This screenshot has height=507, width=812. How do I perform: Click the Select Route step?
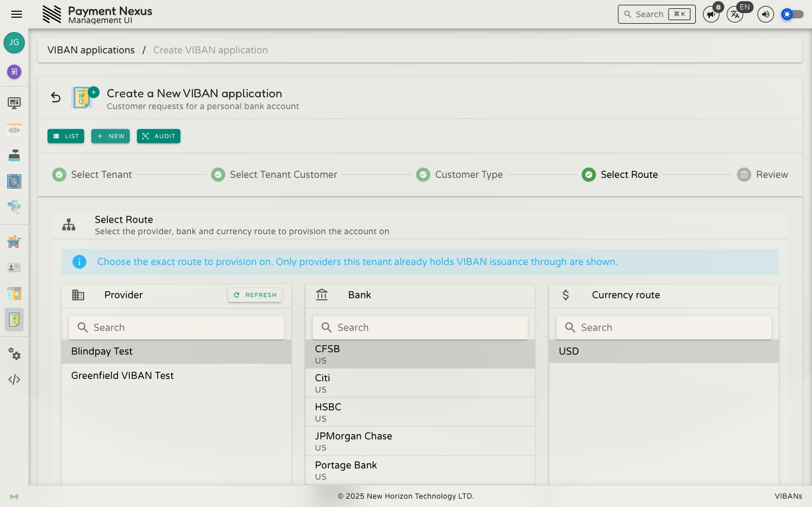(x=620, y=174)
